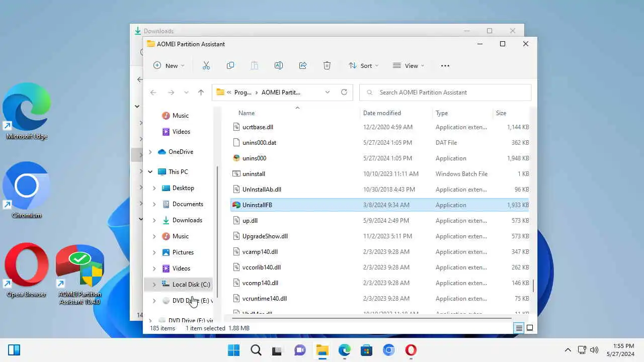Viewport: 644px width, 362px height.
Task: Click the Windows Start button in taskbar
Action: coord(233,350)
